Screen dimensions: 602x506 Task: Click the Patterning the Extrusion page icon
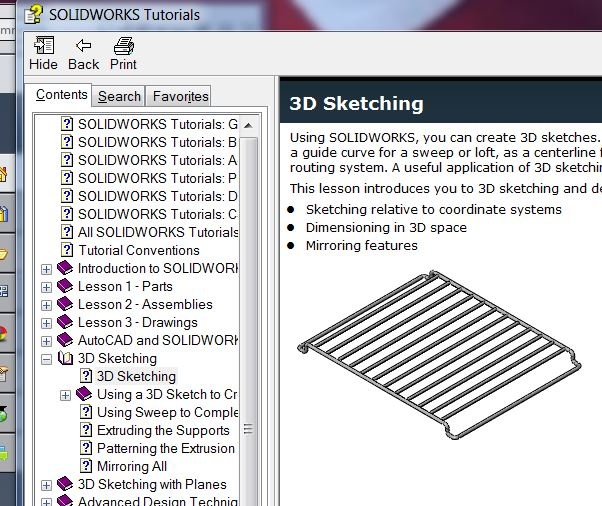(86, 448)
